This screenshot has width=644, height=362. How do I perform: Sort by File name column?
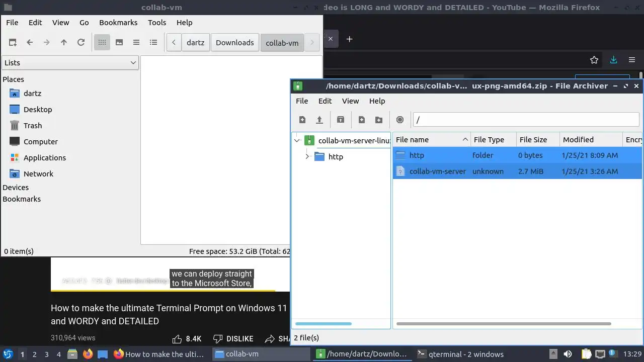(432, 140)
